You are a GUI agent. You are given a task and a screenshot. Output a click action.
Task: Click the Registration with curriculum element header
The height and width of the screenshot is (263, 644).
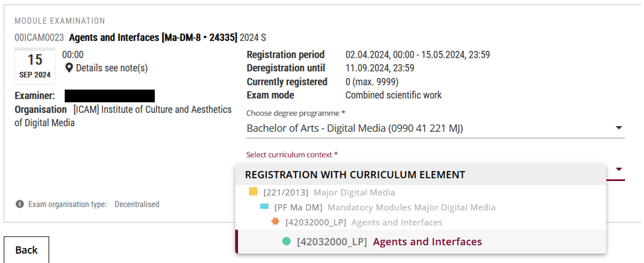point(355,175)
